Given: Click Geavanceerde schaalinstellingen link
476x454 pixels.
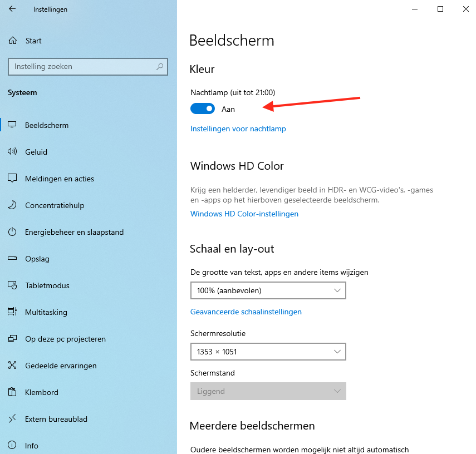Looking at the screenshot, I should pyautogui.click(x=246, y=312).
